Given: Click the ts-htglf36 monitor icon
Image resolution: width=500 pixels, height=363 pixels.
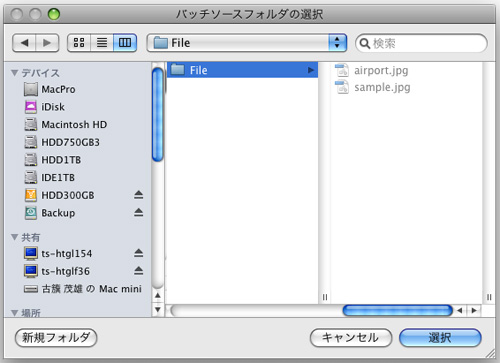Looking at the screenshot, I should (31, 271).
